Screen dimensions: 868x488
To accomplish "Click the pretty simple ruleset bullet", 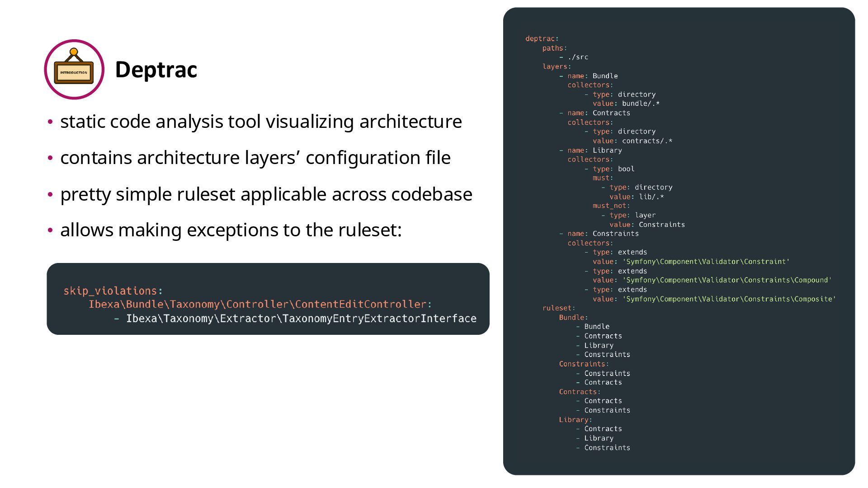I will (266, 194).
